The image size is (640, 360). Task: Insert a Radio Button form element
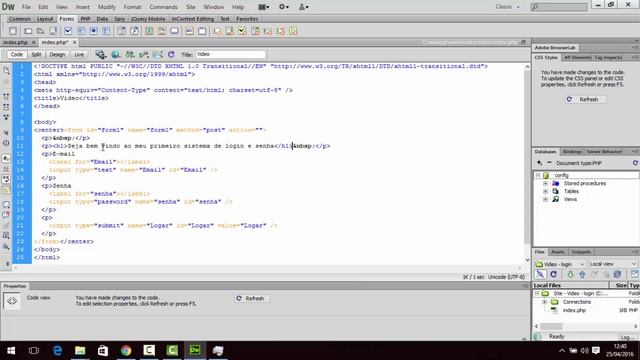[93, 31]
